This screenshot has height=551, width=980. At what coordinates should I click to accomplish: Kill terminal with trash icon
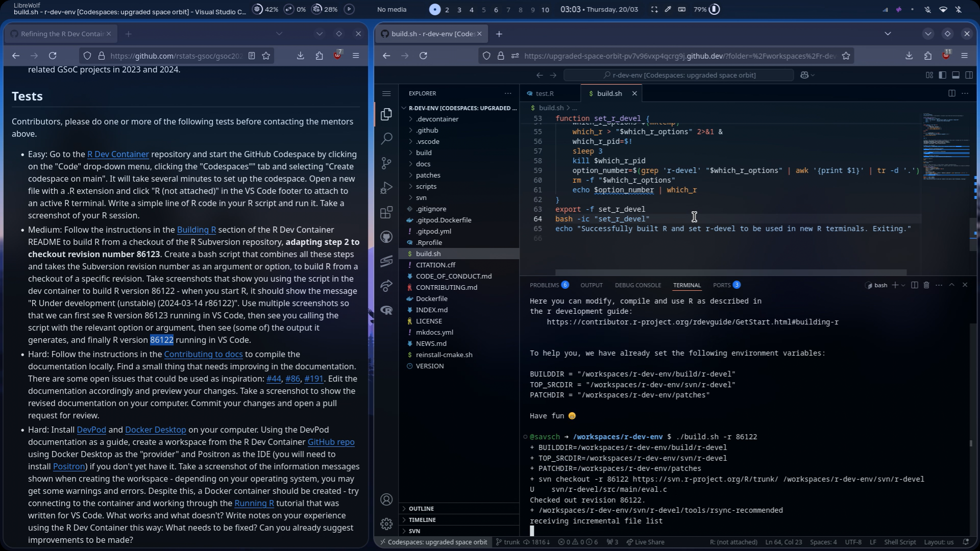926,285
